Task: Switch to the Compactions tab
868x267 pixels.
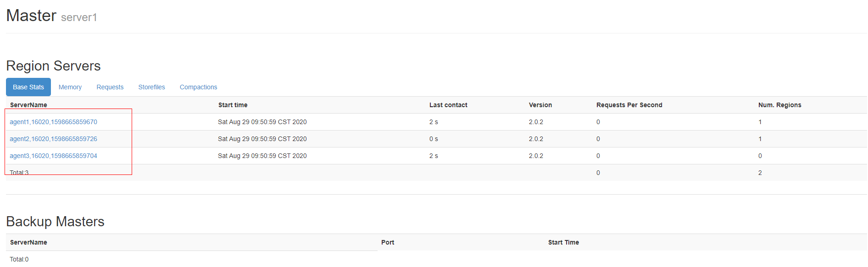Action: pyautogui.click(x=199, y=87)
